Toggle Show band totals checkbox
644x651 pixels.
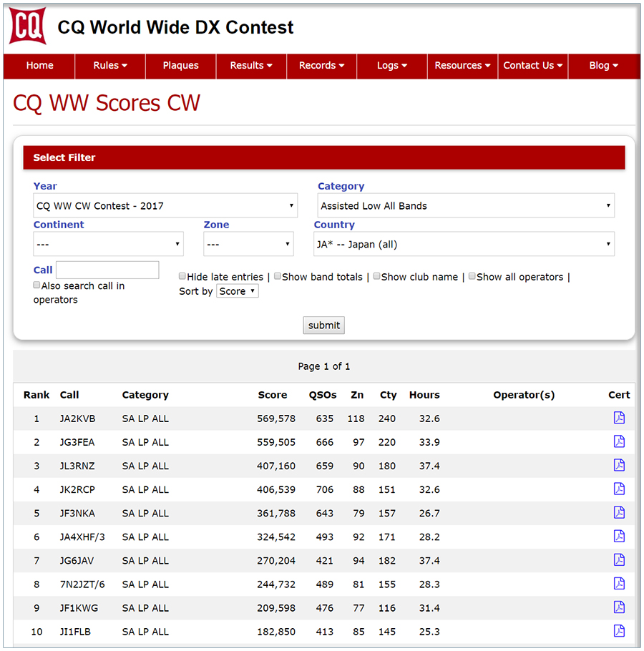[278, 277]
